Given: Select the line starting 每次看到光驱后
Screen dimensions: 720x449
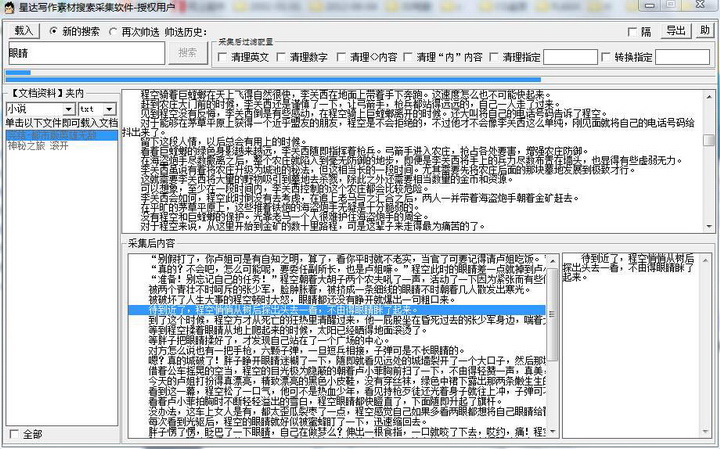Looking at the screenshot, I should [x=337, y=421].
